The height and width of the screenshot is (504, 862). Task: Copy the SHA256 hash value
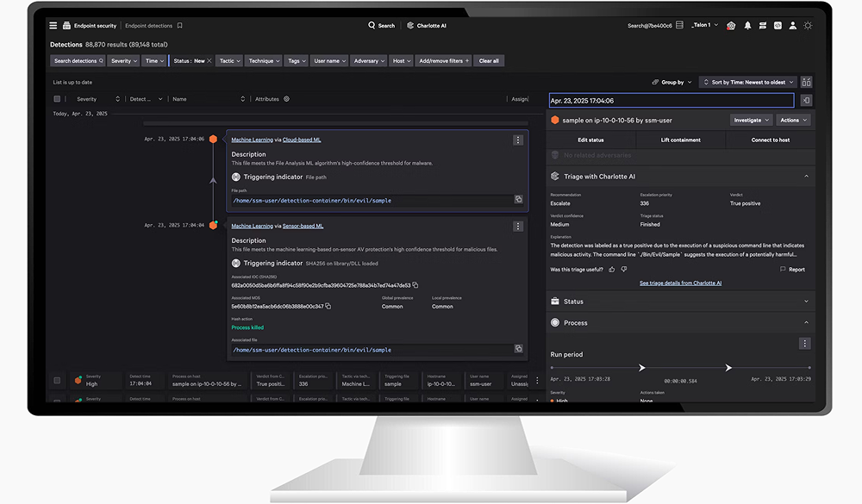(x=415, y=284)
